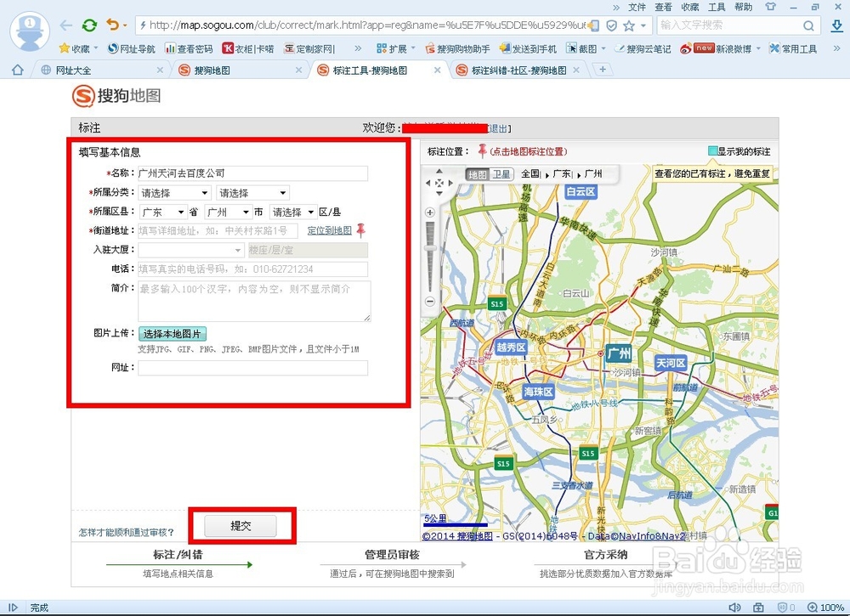Viewport: 850px width, 616px height.
Task: Open the 入驻大厦 building dropdown
Action: pyautogui.click(x=190, y=250)
